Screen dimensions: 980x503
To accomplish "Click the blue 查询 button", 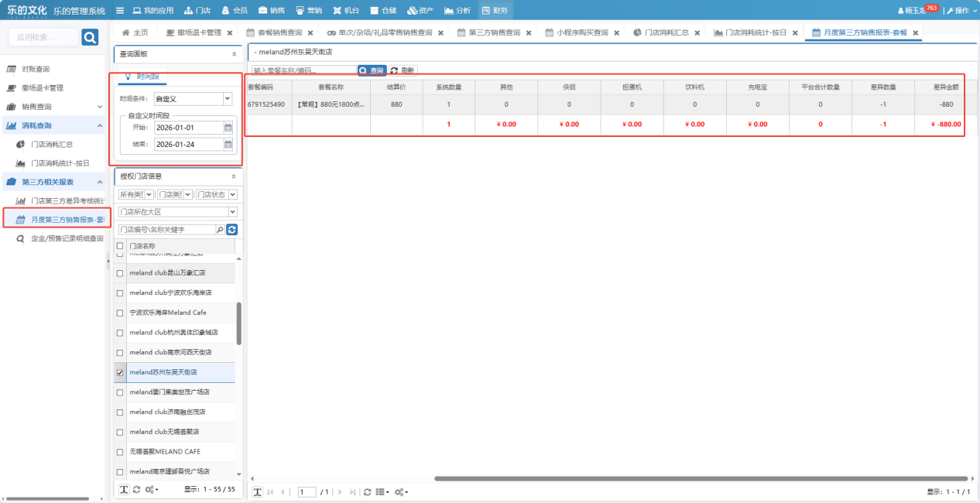I will [x=372, y=70].
